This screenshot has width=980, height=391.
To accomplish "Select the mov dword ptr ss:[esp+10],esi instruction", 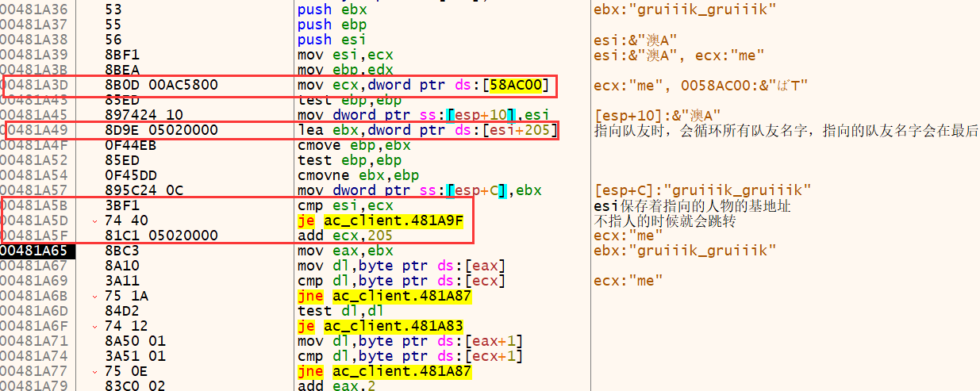I will coord(423,115).
